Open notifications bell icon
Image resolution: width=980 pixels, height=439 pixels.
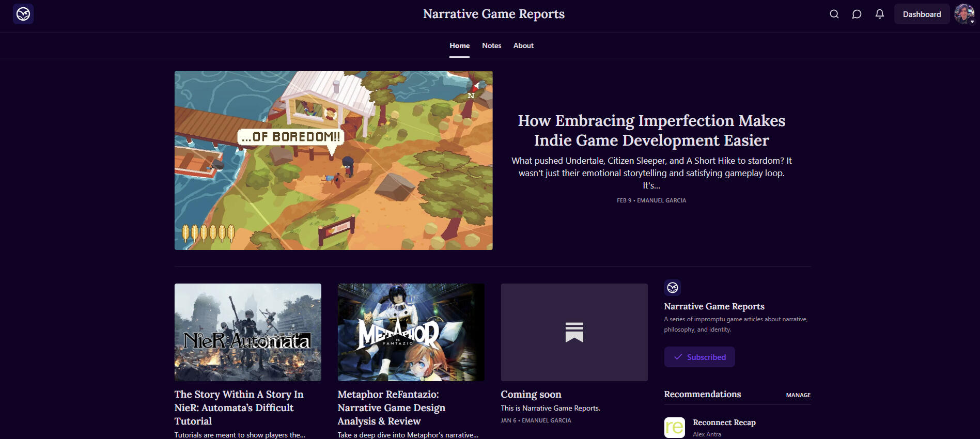[x=879, y=14]
